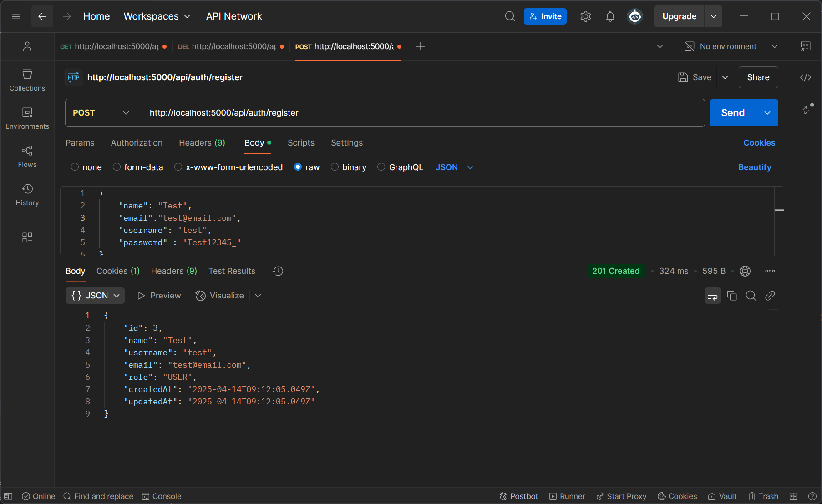822x504 pixels.
Task: Open Console in the status bar
Action: coord(162,496)
